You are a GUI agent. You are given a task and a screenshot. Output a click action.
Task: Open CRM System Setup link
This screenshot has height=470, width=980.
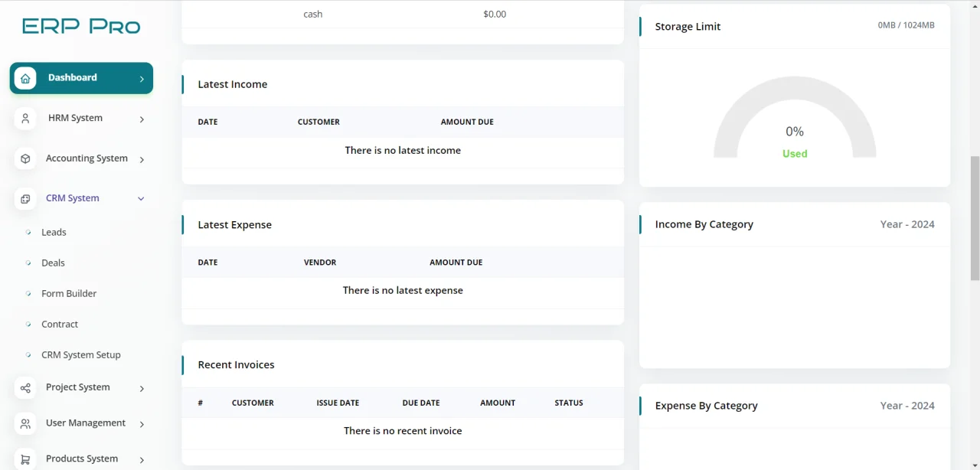[x=81, y=354]
